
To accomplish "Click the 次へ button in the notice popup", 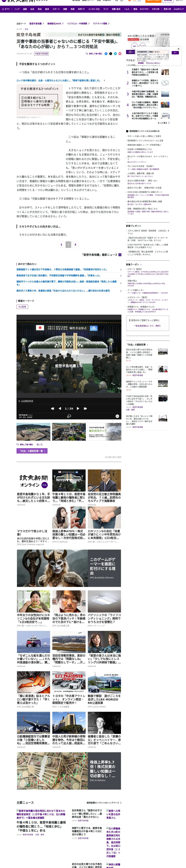I will coord(175,53).
